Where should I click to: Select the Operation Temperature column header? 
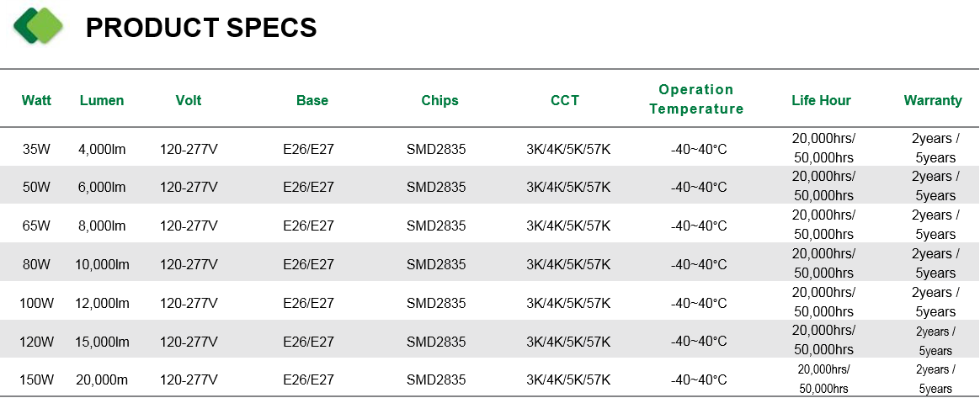pyautogui.click(x=696, y=99)
